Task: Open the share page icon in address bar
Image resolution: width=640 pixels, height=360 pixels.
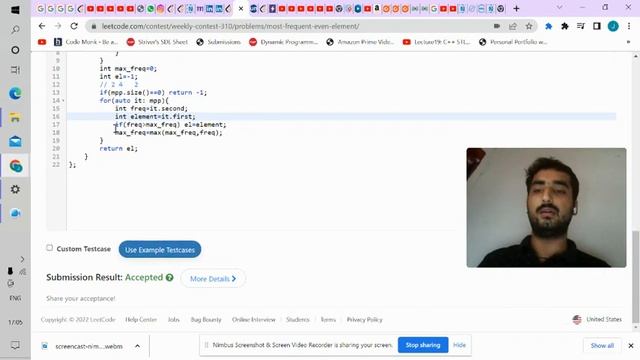Action: [x=513, y=26]
